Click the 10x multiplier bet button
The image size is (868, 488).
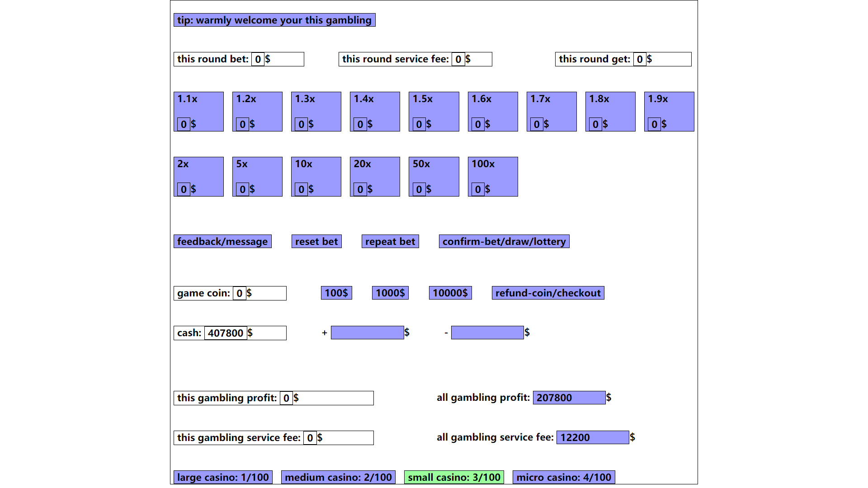coord(316,176)
